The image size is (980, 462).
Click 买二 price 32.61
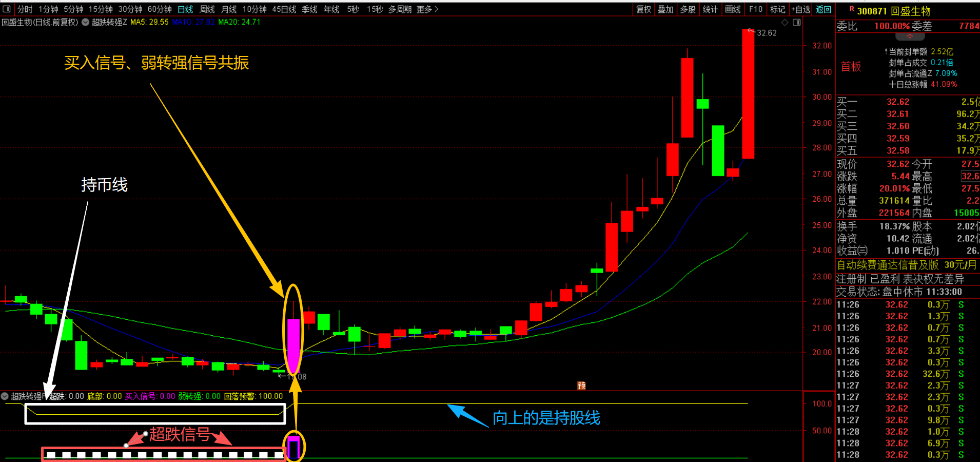tap(898, 114)
